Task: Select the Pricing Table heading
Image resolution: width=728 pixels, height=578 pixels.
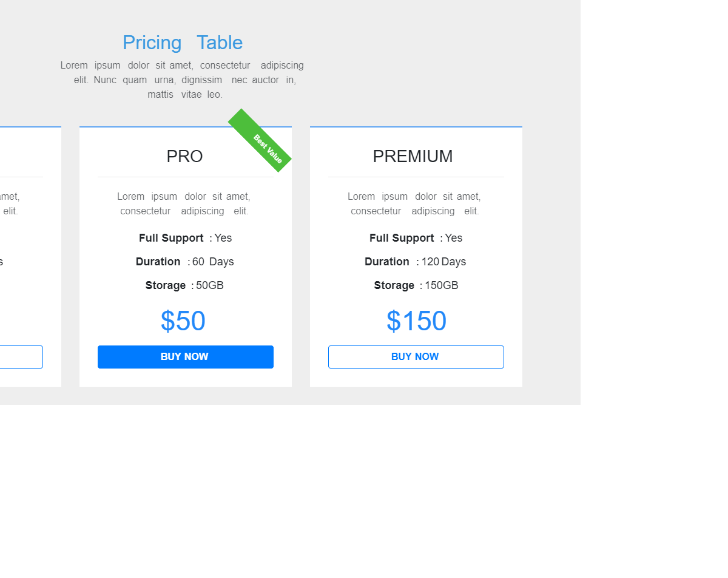Action: click(183, 42)
